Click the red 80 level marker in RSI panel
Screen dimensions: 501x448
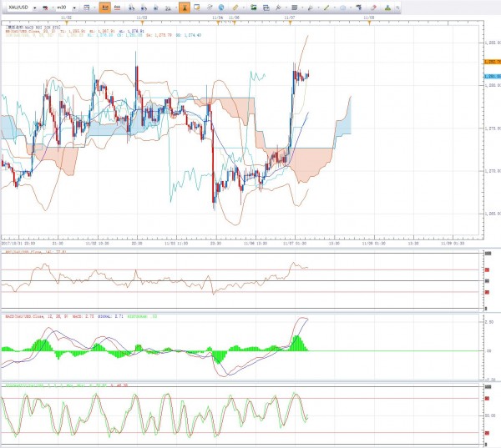tap(487, 270)
